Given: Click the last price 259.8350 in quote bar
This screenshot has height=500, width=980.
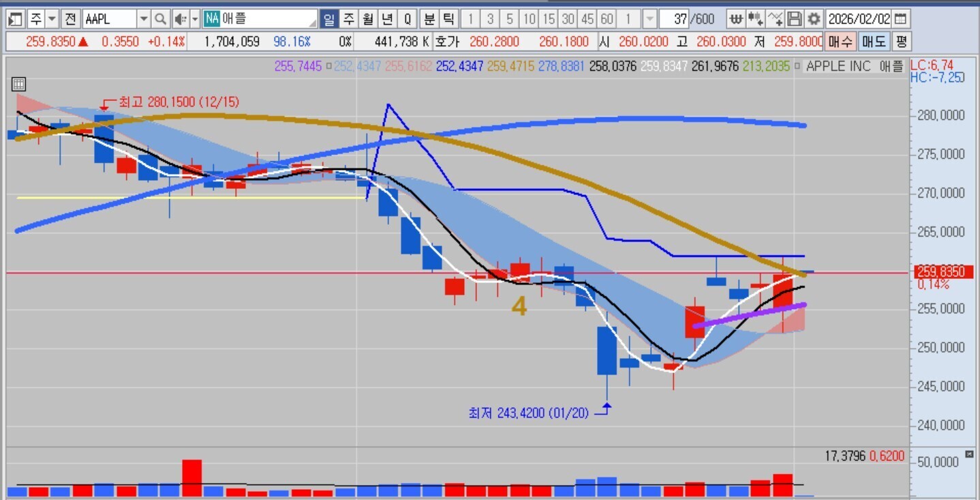Looking at the screenshot, I should 50,42.
